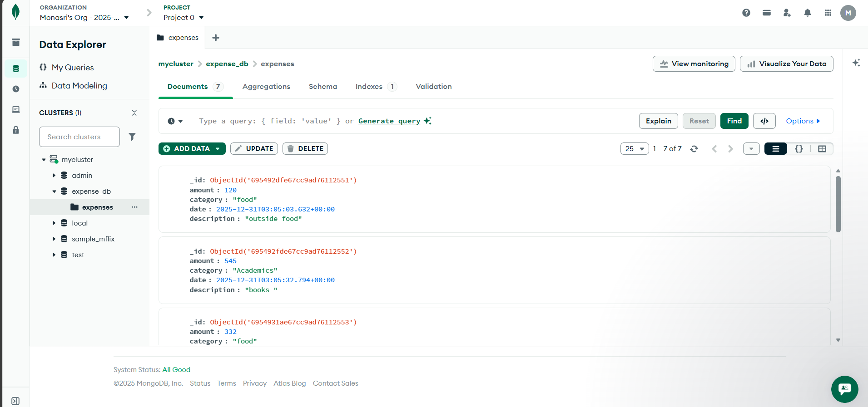
Task: Go to previous page of documents
Action: (x=714, y=149)
